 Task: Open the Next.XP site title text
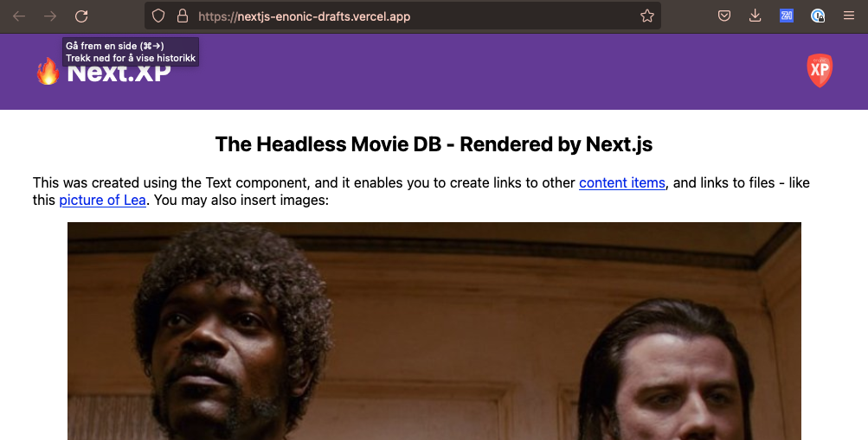[119, 73]
